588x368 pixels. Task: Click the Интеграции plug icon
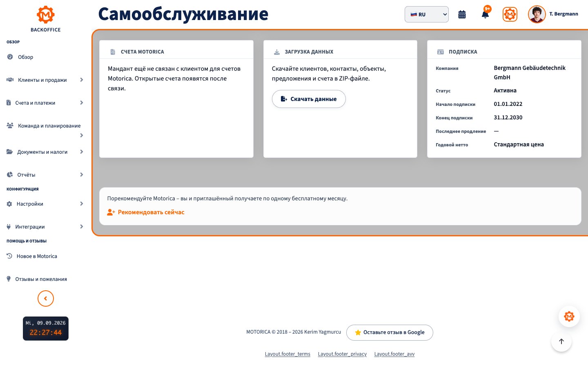pos(9,227)
